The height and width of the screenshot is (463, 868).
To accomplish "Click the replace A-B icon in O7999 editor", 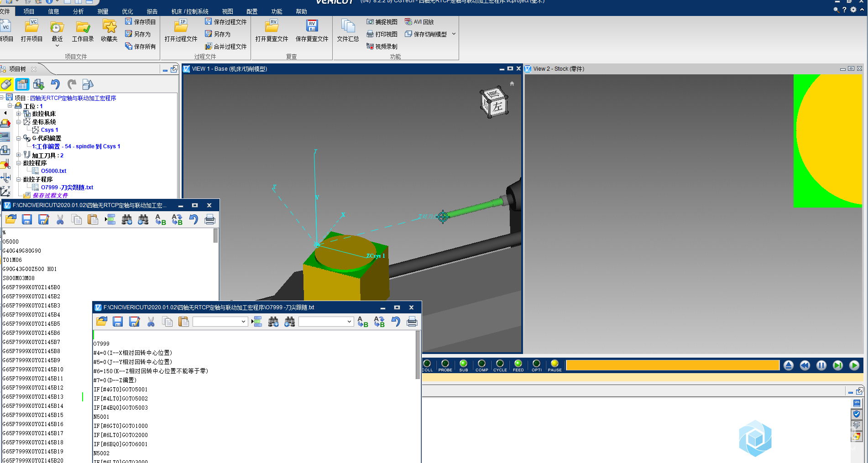I will click(363, 322).
